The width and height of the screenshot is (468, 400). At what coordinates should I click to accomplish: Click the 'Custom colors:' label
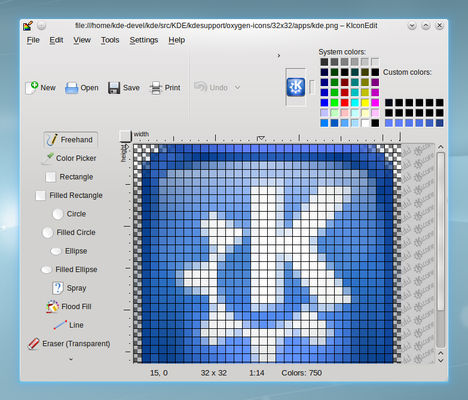coord(407,72)
